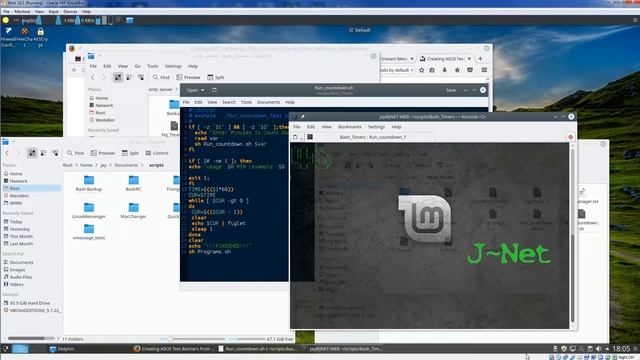
Task: Click 'home' in Dolphin breadcrumb path
Action: (86, 165)
